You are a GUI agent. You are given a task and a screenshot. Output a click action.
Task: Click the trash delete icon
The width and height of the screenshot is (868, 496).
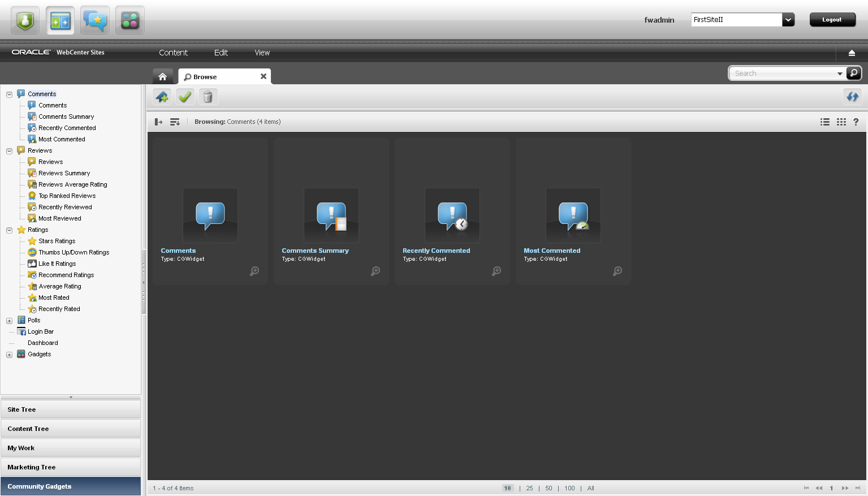(208, 97)
